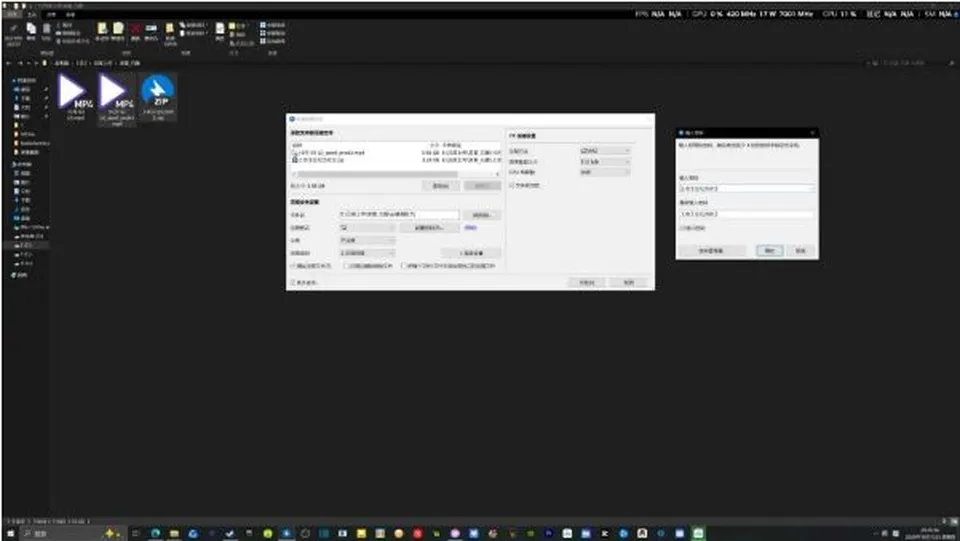Click OK button in password dialog

pyautogui.click(x=770, y=250)
